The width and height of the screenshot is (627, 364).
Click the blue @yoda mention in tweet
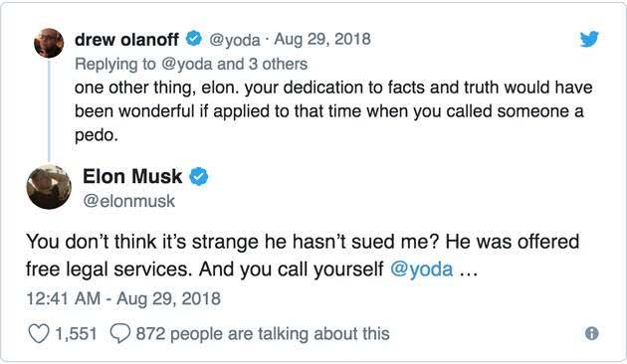[x=421, y=270]
